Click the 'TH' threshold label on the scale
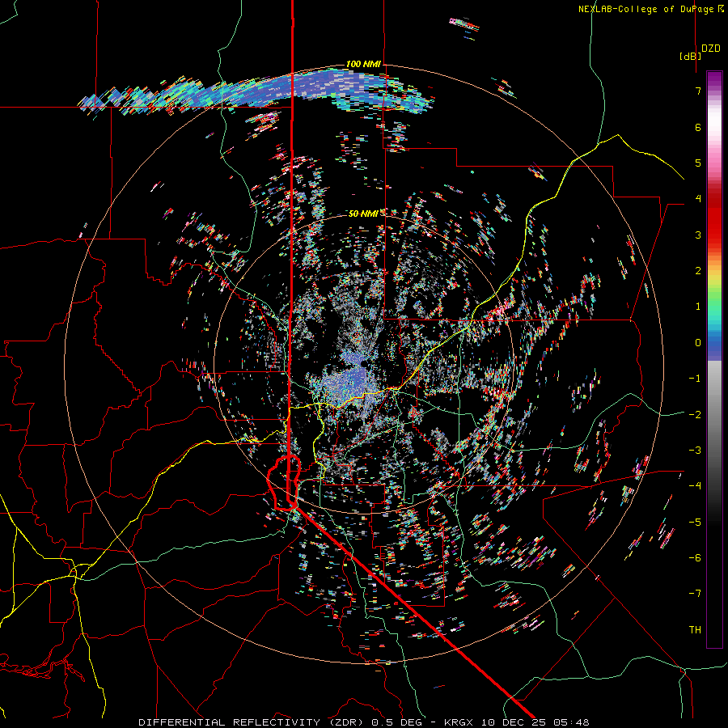Image resolution: width=728 pixels, height=728 pixels. coord(695,630)
